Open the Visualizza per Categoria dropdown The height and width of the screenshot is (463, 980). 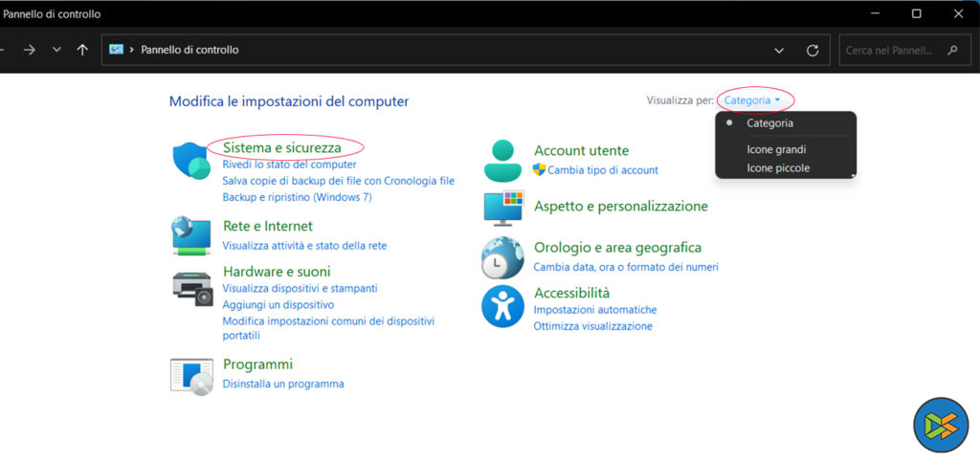coord(752,100)
